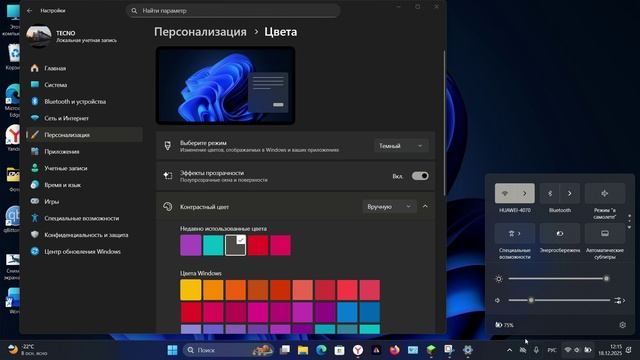Screen dimensions: 640x360
Task: Pick the yellow swatch in Цвета Windows
Action: click(x=191, y=290)
